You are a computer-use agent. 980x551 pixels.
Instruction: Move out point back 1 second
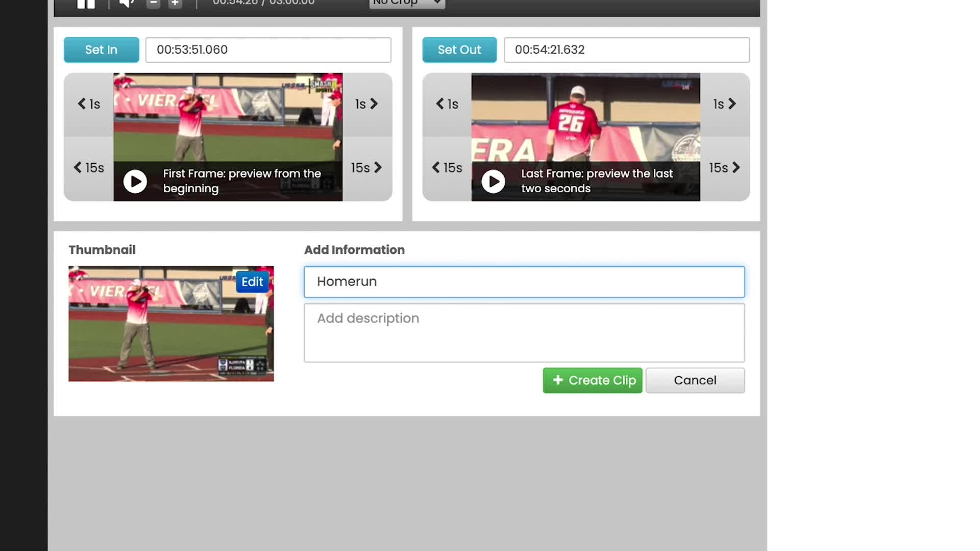tap(447, 104)
